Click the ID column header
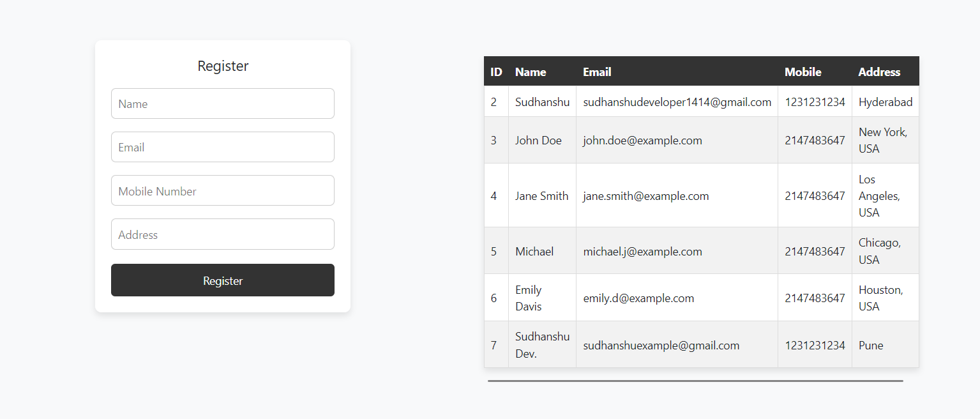Screen dimensions: 980x419 click(x=496, y=72)
